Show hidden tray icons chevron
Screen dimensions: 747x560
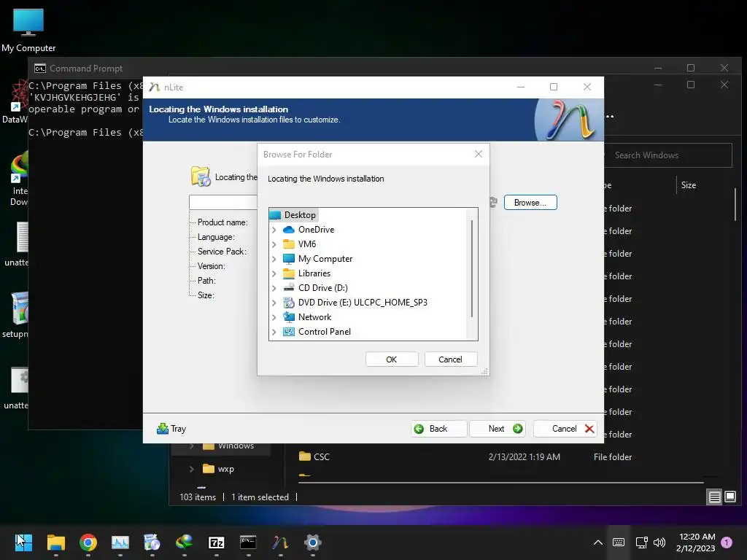[598, 542]
